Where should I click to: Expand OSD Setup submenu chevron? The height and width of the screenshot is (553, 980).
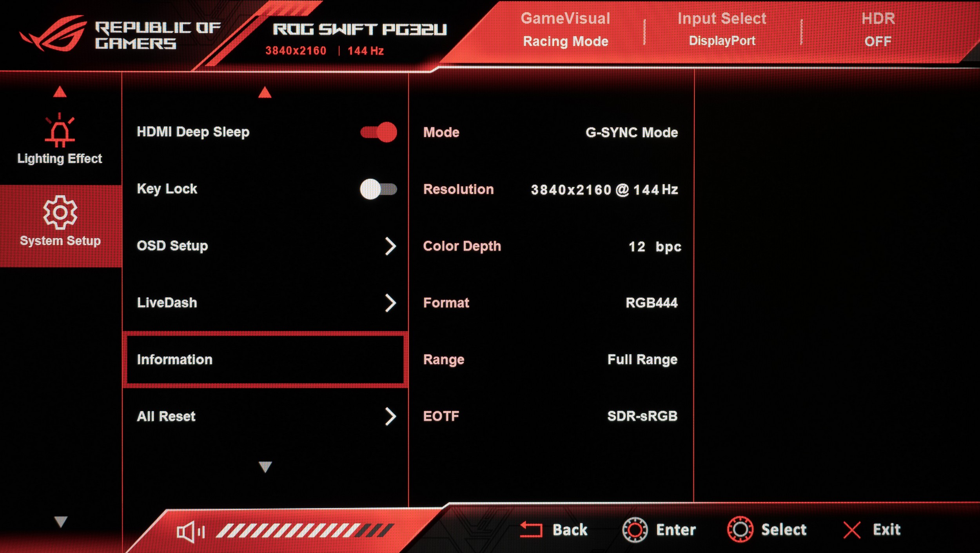tap(390, 246)
